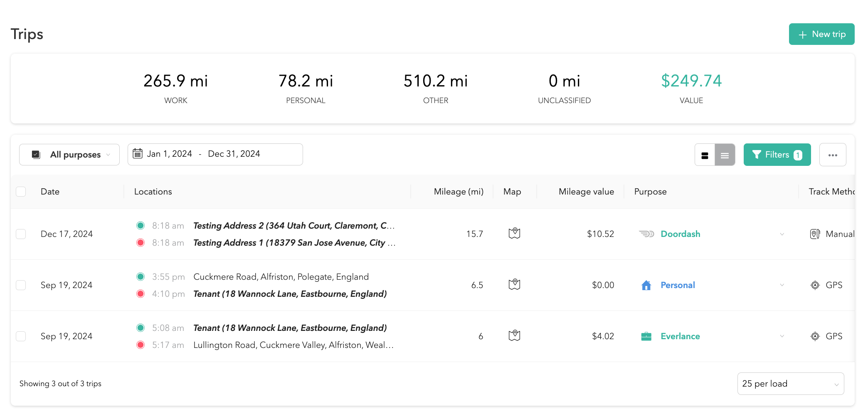Click the calendar icon in date range

click(x=138, y=154)
